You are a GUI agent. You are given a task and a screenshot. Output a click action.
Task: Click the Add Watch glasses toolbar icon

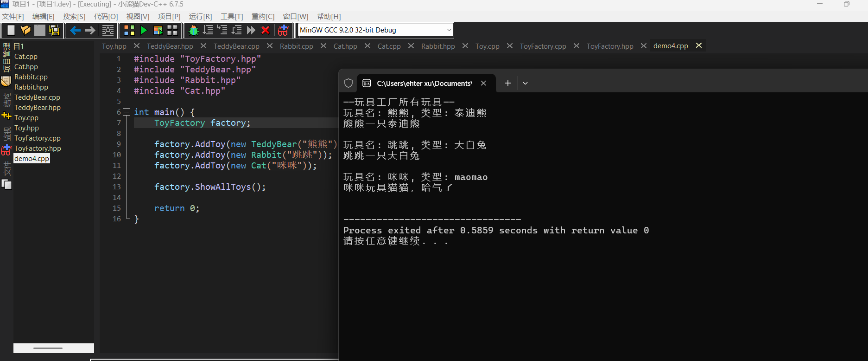pyautogui.click(x=283, y=30)
